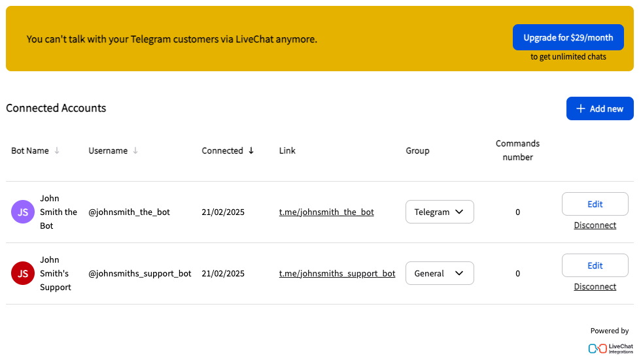The height and width of the screenshot is (364, 641).
Task: Click the plus icon in Add new
Action: pyautogui.click(x=580, y=108)
